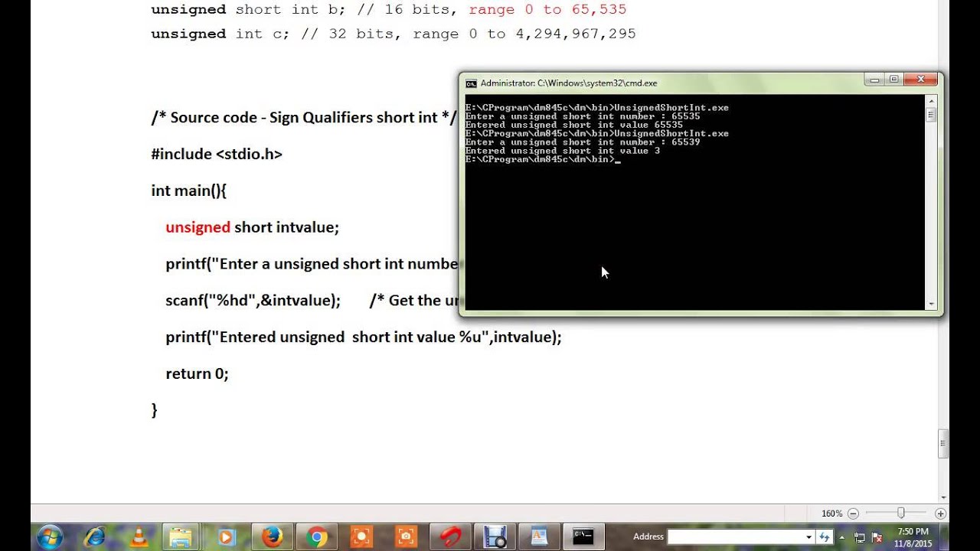Open the floppy disk video taskbar icon
Viewport: 980px width, 551px height.
pyautogui.click(x=495, y=537)
